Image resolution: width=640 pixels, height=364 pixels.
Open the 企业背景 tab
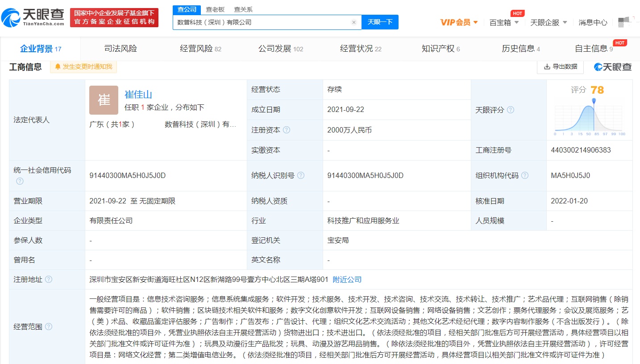point(41,49)
